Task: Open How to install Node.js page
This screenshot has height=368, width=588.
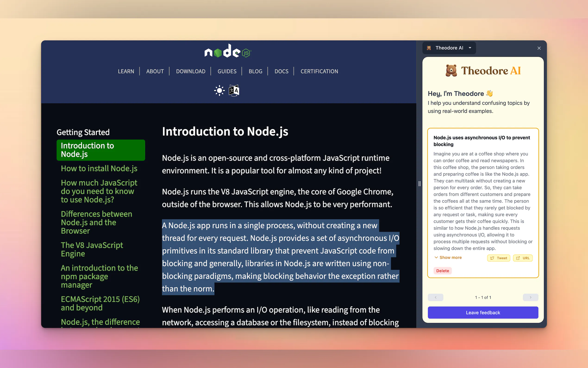Action: 99,168
